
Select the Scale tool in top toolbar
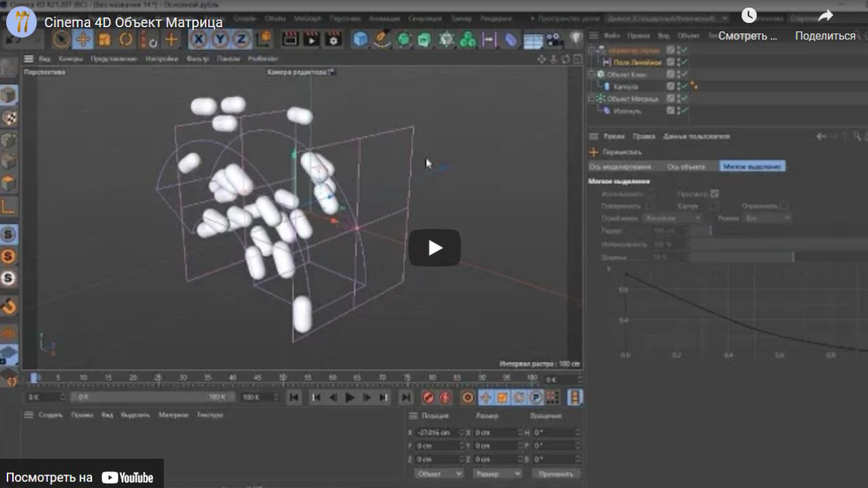click(x=104, y=39)
